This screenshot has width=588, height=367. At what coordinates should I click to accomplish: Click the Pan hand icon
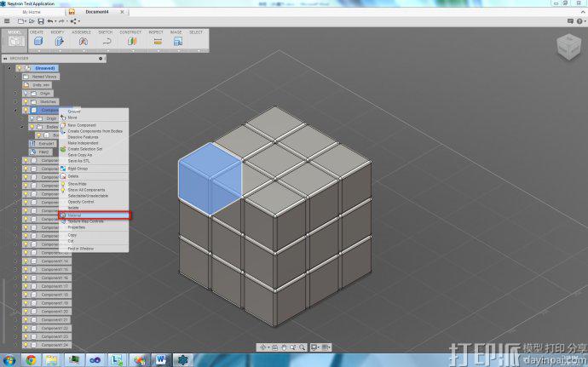click(285, 347)
